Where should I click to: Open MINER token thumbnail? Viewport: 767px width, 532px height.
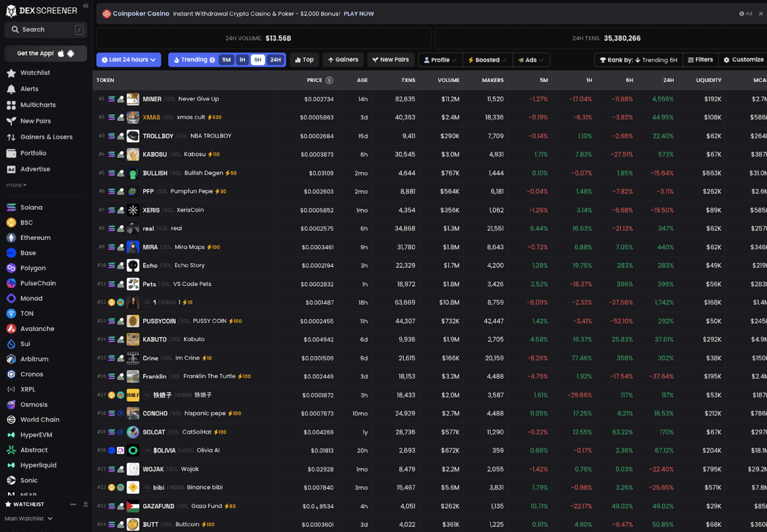click(x=133, y=99)
